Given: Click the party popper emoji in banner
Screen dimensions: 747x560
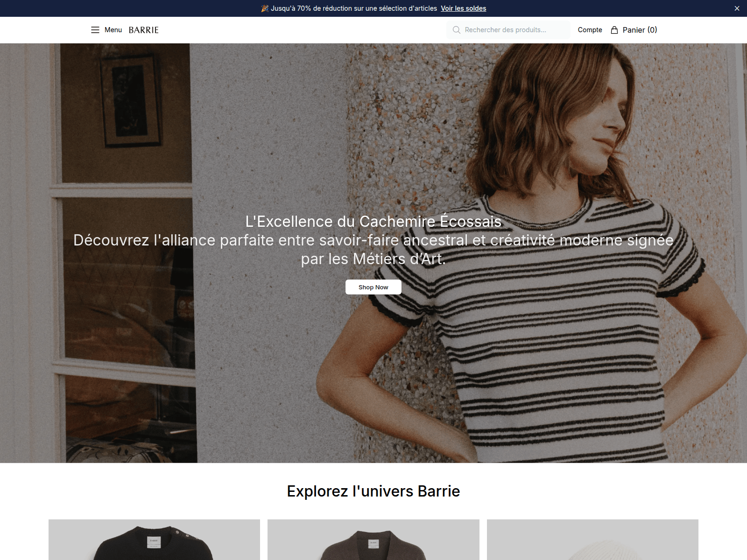Looking at the screenshot, I should pyautogui.click(x=265, y=8).
